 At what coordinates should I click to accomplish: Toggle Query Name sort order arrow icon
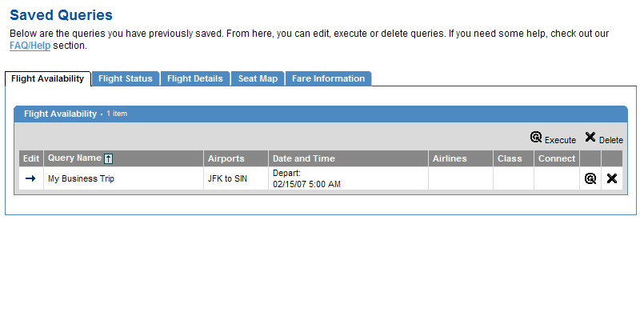[x=108, y=158]
